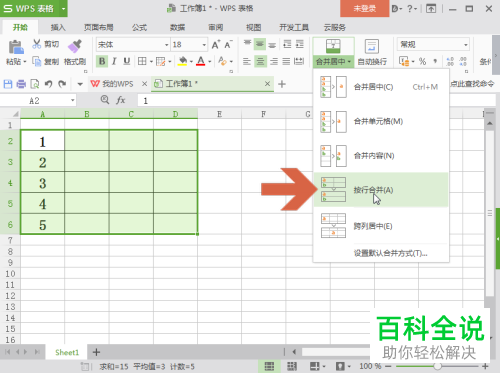Switch to normal view in status bar

269,366
